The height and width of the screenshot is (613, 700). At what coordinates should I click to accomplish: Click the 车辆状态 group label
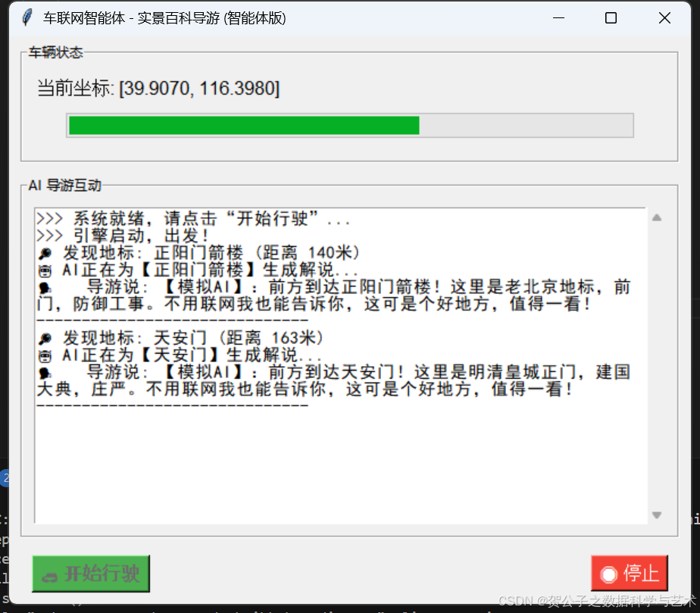click(x=56, y=53)
